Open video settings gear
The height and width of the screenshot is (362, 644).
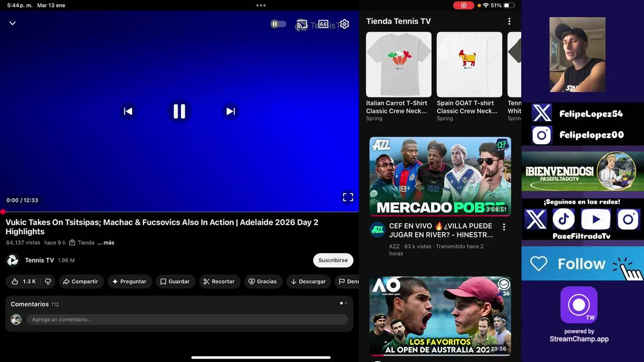point(344,24)
